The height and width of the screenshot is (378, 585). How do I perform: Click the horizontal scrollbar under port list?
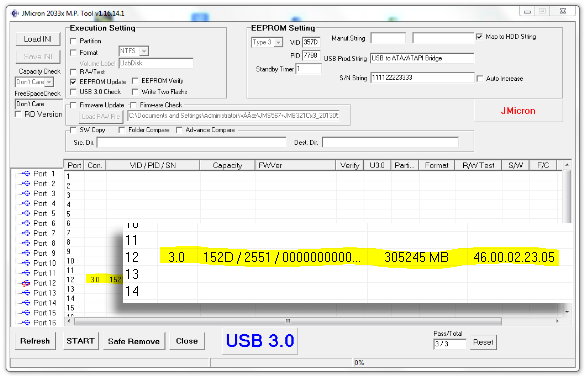pos(288,321)
